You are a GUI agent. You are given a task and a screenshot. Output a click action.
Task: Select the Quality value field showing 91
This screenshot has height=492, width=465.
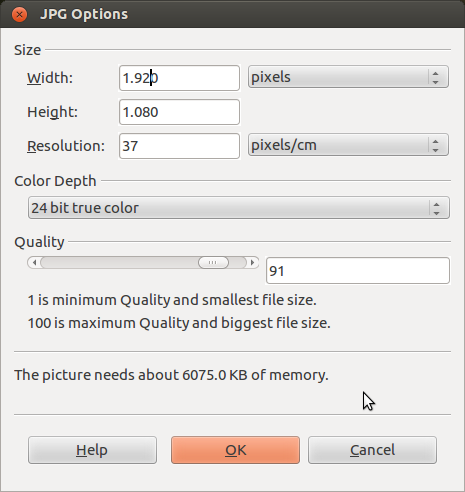(x=358, y=271)
